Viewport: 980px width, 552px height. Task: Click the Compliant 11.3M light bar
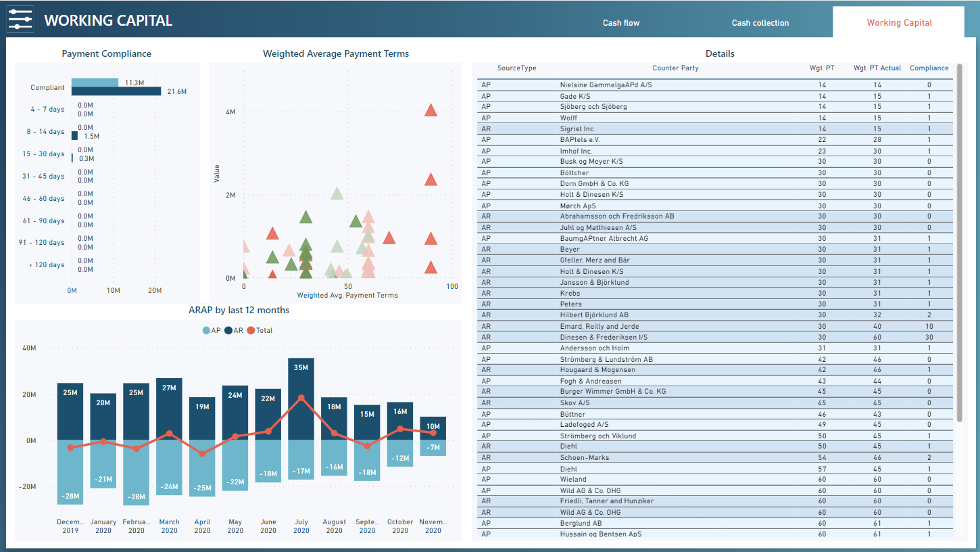[x=95, y=83]
